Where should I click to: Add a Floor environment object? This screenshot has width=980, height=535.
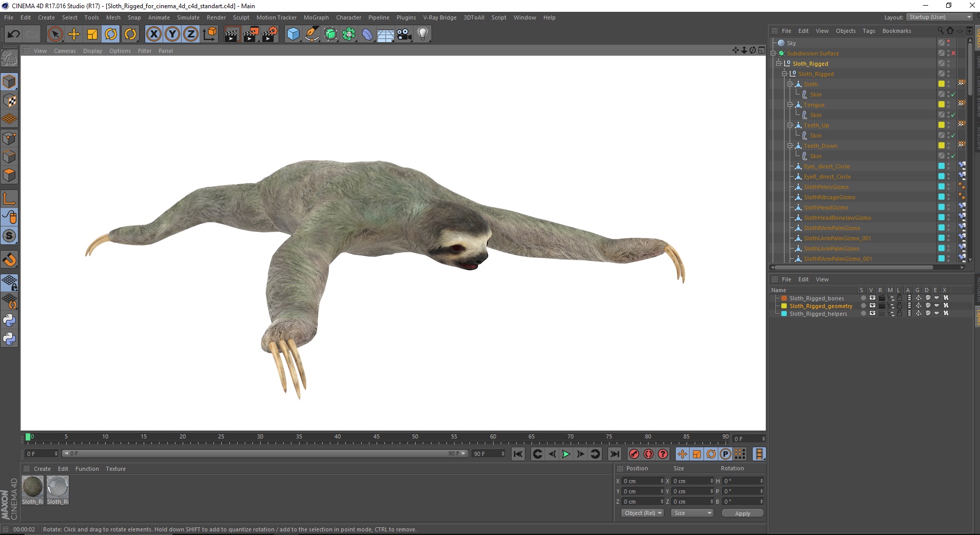pos(386,34)
